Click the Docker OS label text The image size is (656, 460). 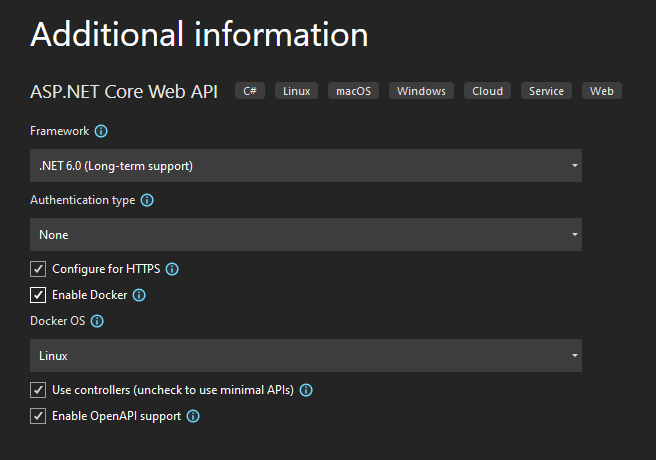(57, 321)
